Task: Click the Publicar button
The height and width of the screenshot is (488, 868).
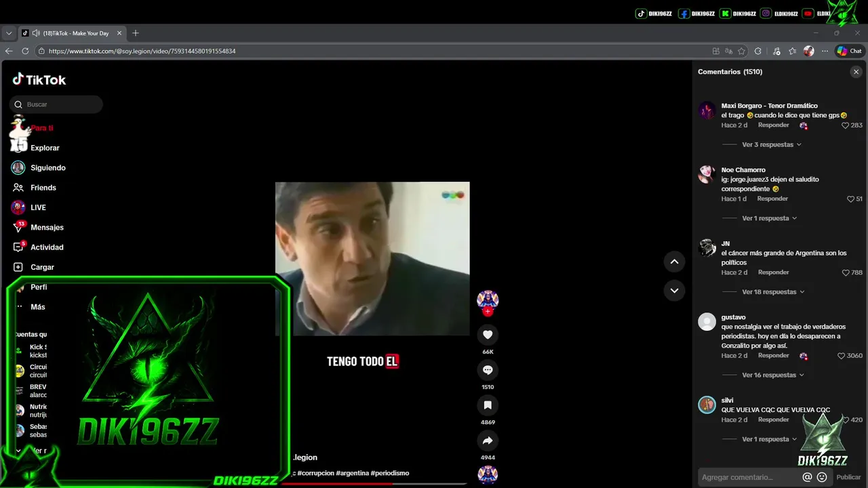Action: pos(848,477)
